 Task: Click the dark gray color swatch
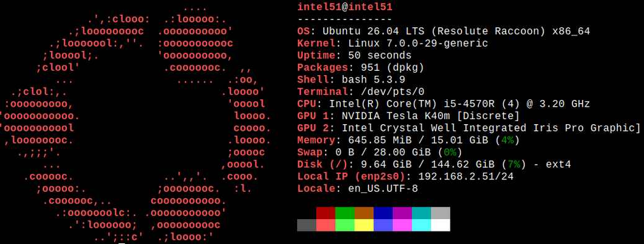(307, 225)
